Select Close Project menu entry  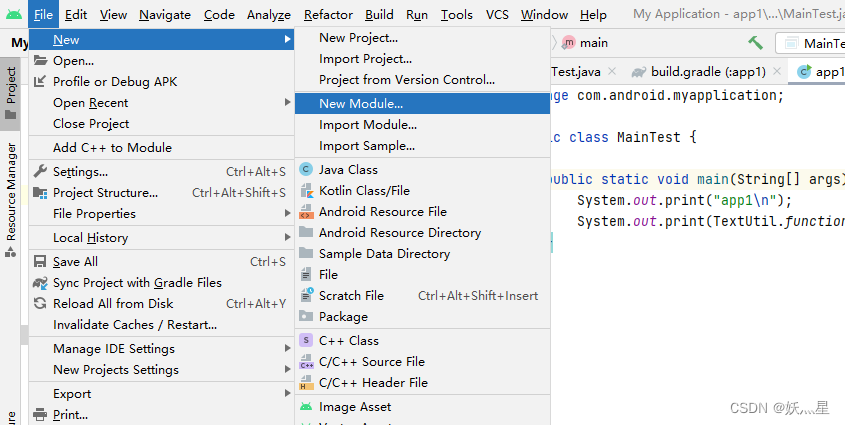click(162, 123)
